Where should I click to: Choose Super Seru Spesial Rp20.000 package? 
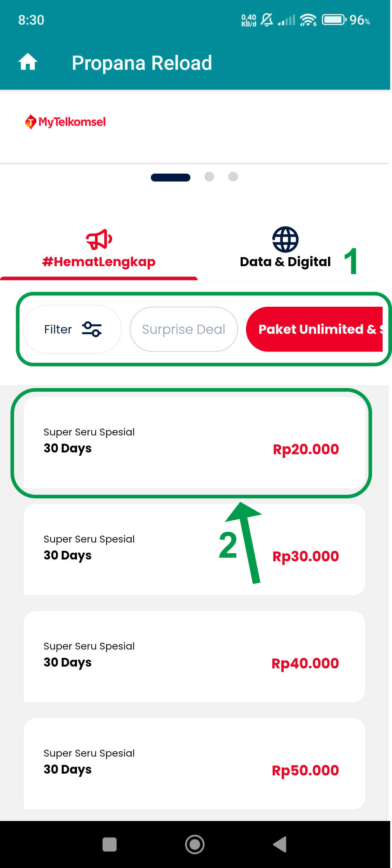coord(194,443)
